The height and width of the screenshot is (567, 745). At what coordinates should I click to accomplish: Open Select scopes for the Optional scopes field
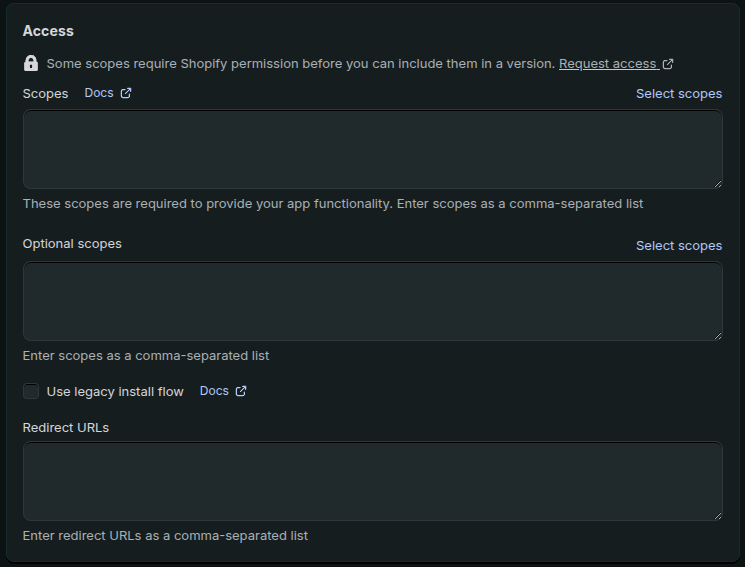[678, 246]
